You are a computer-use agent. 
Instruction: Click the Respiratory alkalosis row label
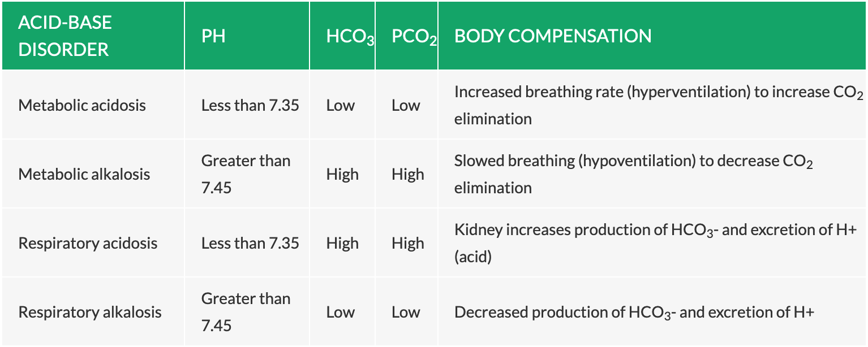tap(90, 312)
